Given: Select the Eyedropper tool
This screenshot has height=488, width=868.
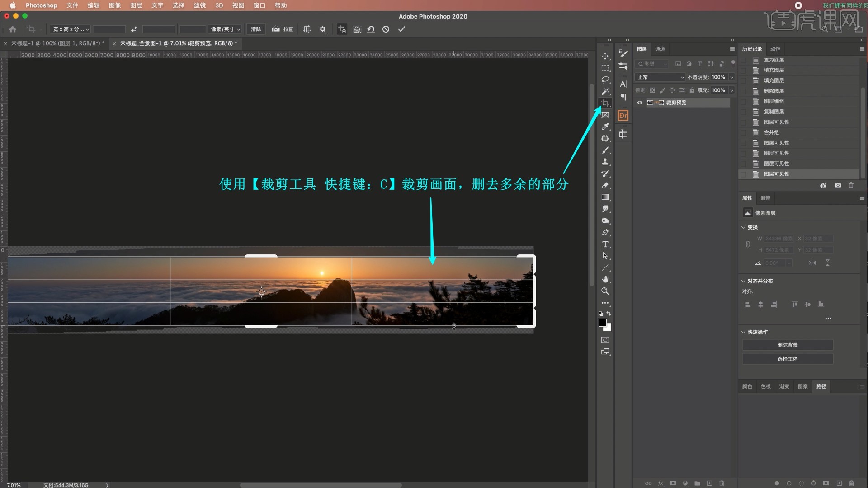Looking at the screenshot, I should click(x=605, y=127).
